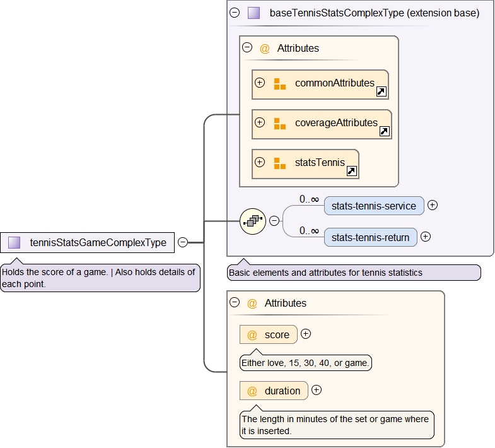Image resolution: width=495 pixels, height=448 pixels.
Task: Click the purple tennisStatsGameComplexType type icon
Action: point(15,242)
